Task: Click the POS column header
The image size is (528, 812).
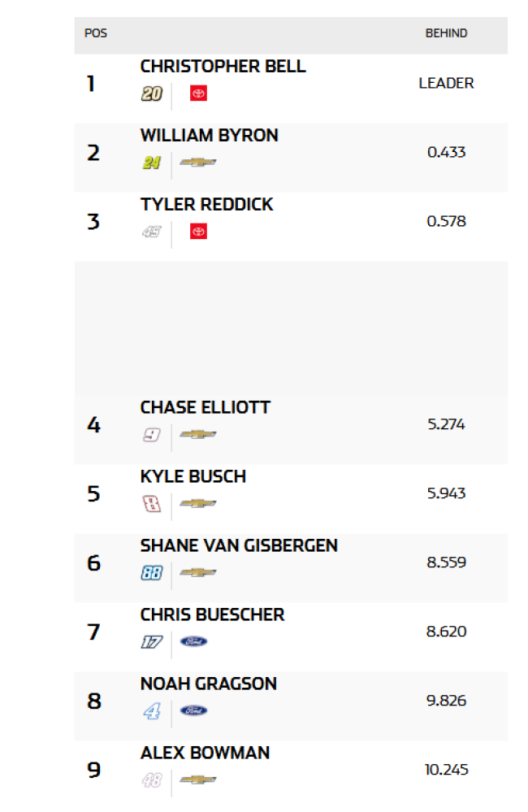Action: [x=96, y=33]
